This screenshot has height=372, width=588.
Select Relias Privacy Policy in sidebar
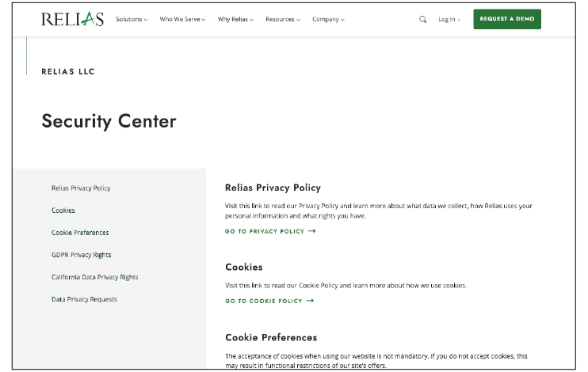pyautogui.click(x=81, y=188)
